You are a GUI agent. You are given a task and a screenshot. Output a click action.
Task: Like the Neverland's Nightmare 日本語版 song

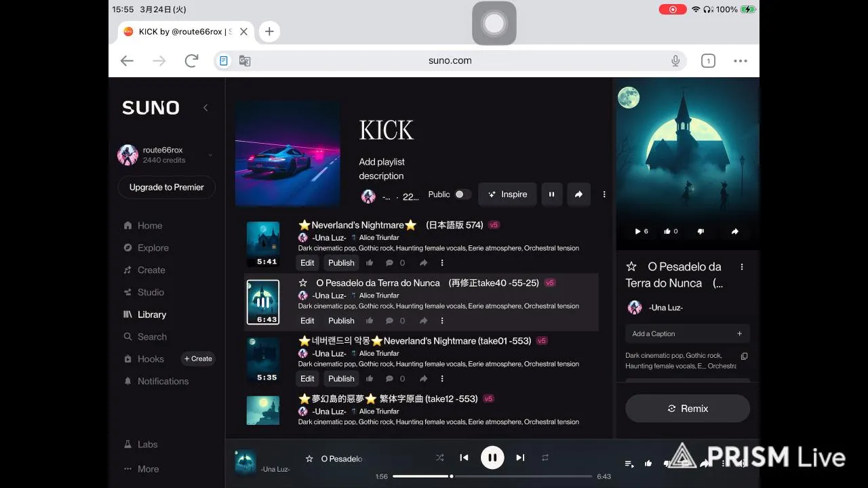click(x=370, y=263)
